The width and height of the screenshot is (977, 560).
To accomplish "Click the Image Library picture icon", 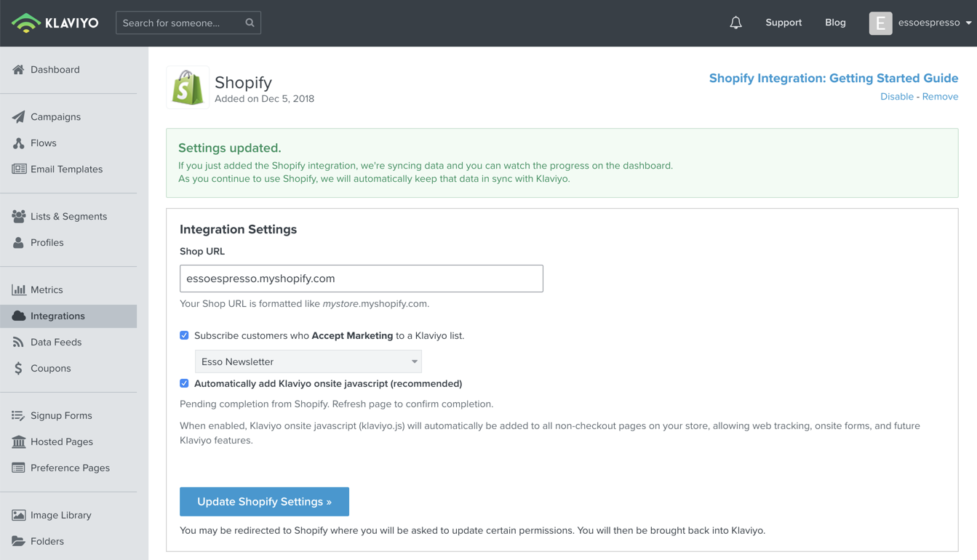I will (x=18, y=516).
